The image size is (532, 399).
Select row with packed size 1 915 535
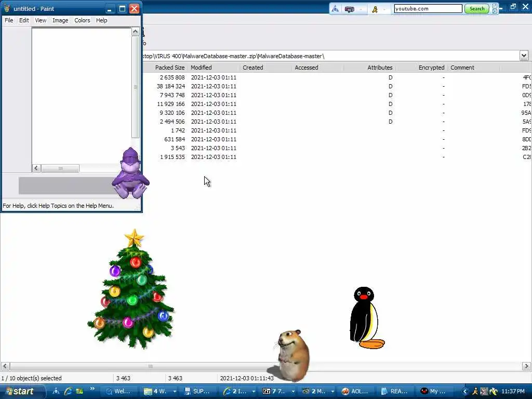[x=337, y=157]
